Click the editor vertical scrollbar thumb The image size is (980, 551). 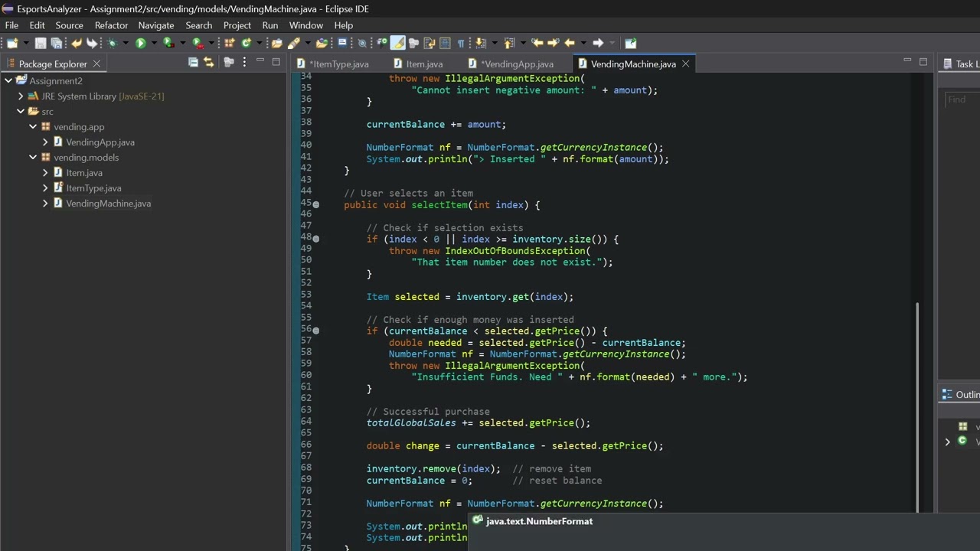pyautogui.click(x=917, y=407)
